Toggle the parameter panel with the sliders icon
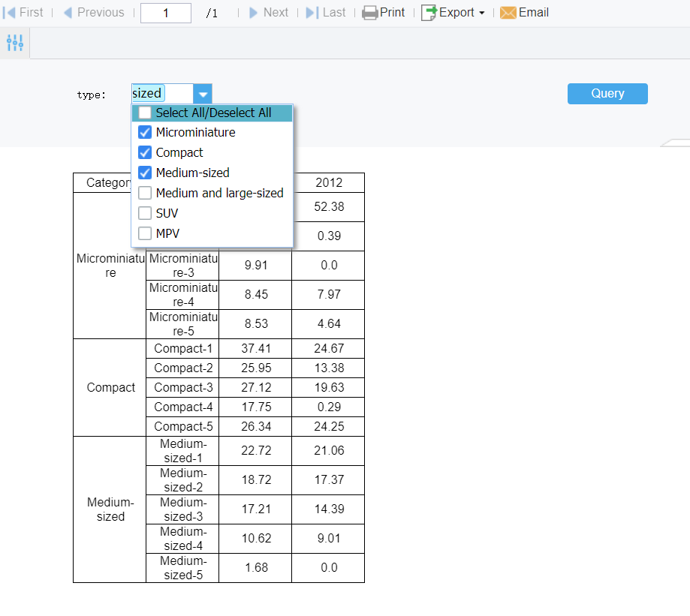Screen dimensions: 690x616 point(14,43)
